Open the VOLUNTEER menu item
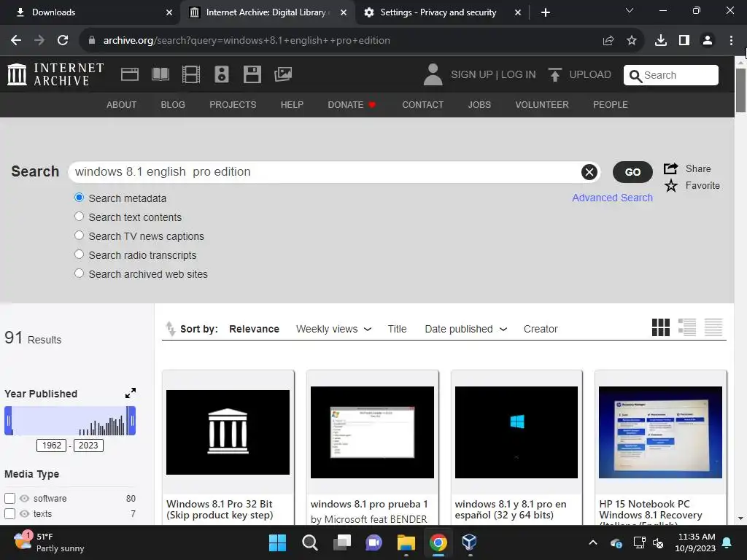The width and height of the screenshot is (747, 560). pyautogui.click(x=542, y=105)
